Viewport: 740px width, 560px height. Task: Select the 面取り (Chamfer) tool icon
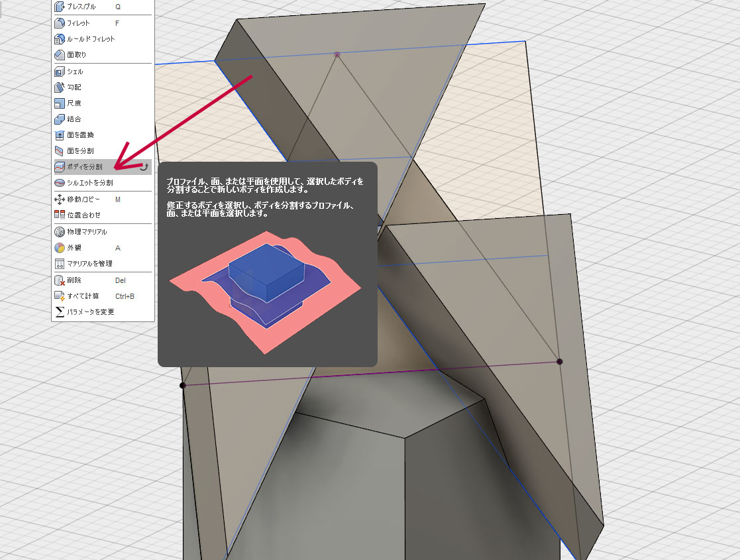coord(59,55)
